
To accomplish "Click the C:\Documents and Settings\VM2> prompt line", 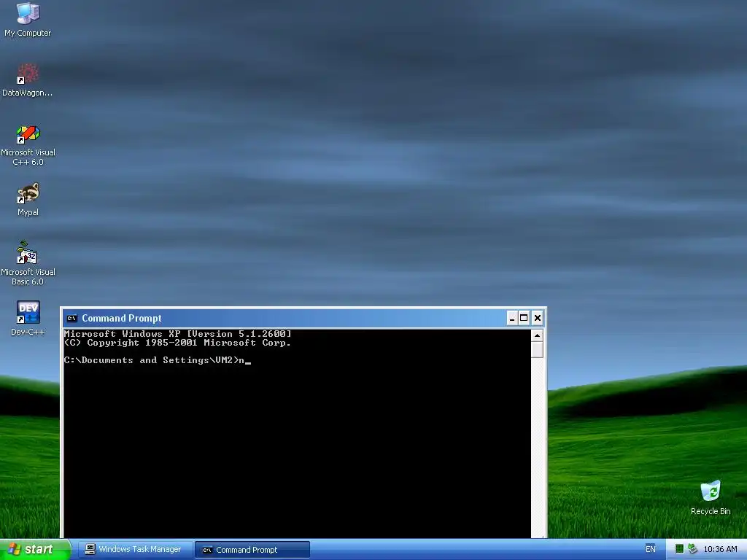I will tap(158, 360).
